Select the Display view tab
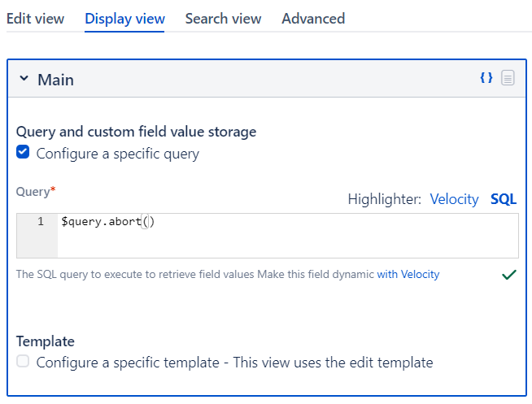 coord(124,19)
